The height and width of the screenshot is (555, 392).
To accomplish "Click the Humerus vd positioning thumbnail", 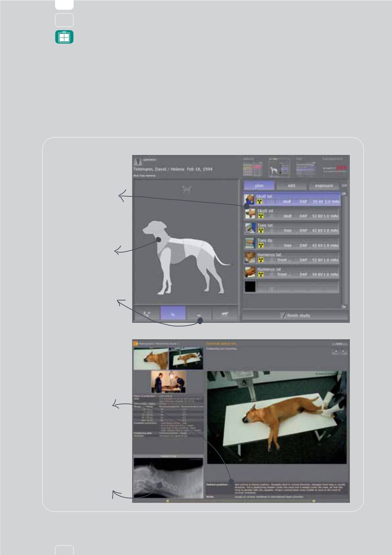I will [x=250, y=272].
